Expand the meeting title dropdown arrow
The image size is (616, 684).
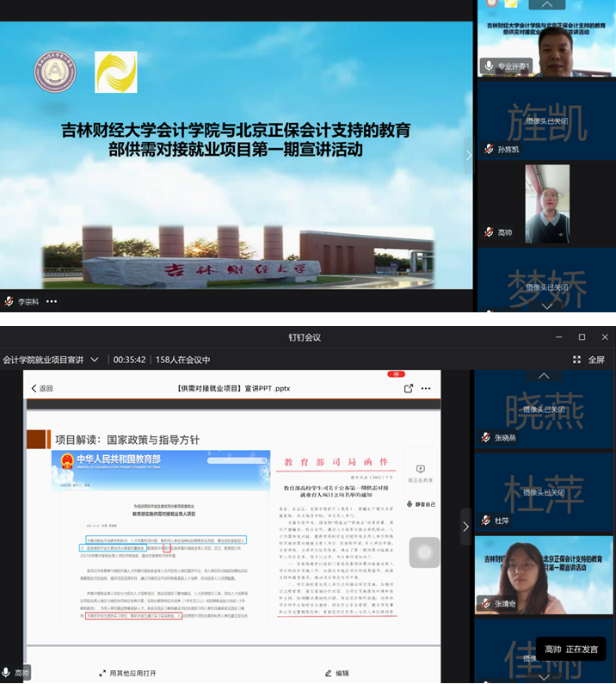[95, 360]
